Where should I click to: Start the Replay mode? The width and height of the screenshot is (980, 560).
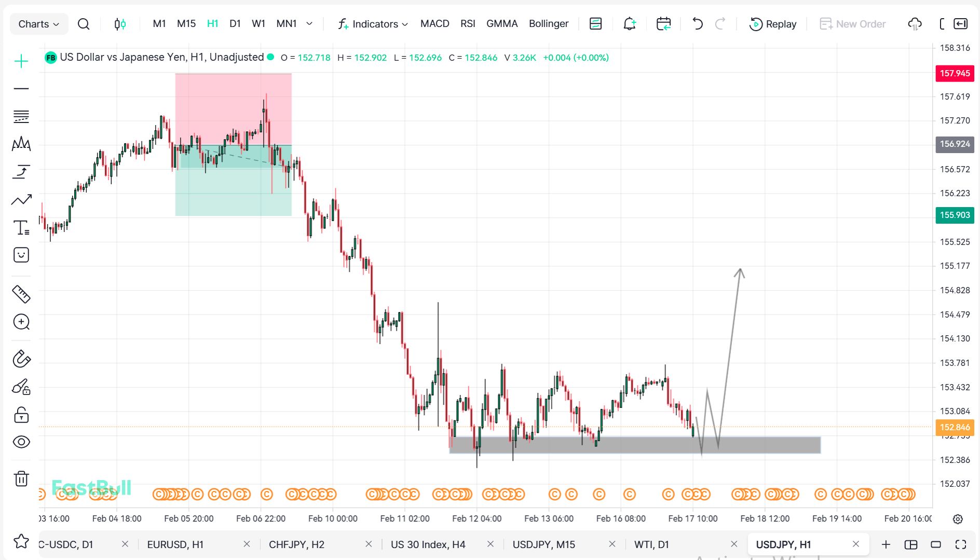pyautogui.click(x=773, y=24)
